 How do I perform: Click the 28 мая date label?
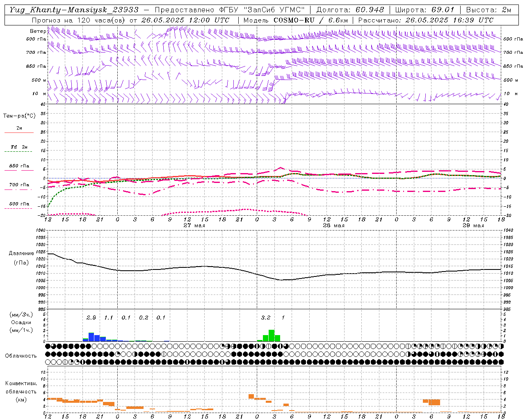334,226
